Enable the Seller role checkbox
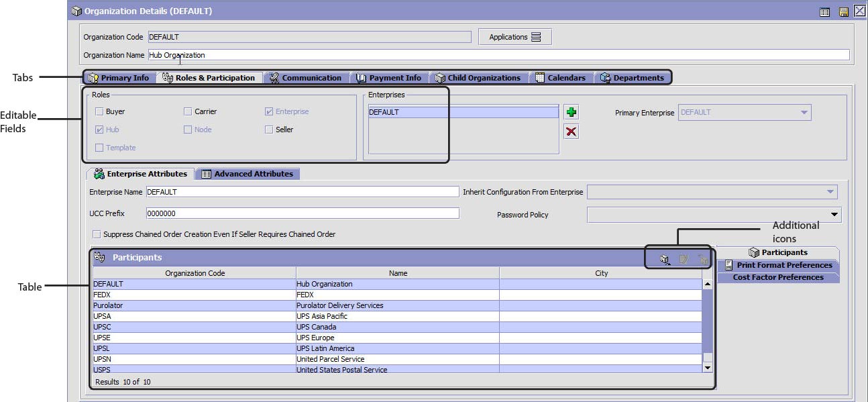Viewport: 868px width, 402px height. click(x=269, y=130)
